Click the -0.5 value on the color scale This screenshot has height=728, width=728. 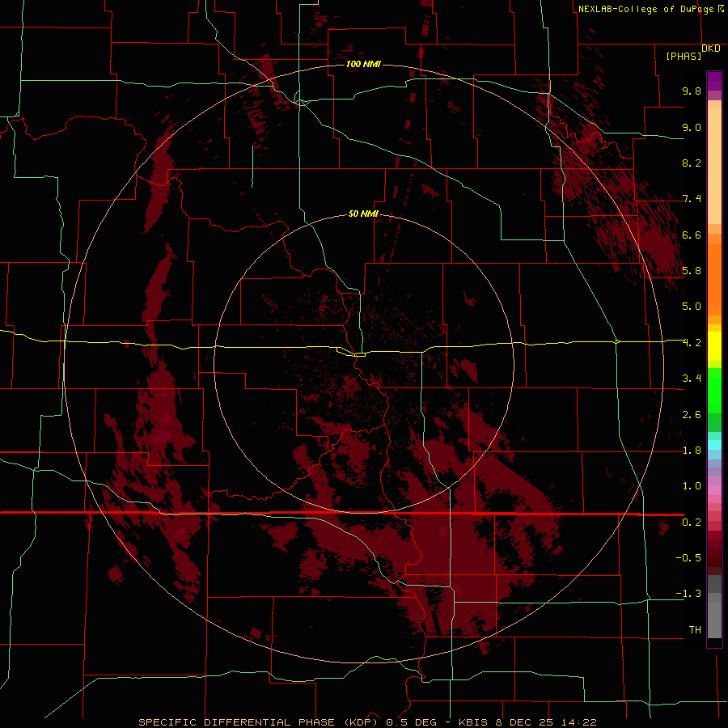(688, 558)
